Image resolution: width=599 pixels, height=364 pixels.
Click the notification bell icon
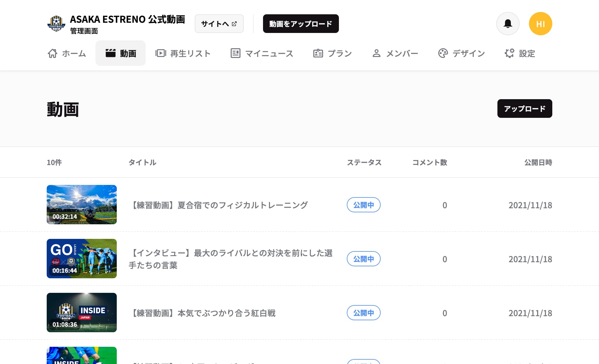click(508, 24)
